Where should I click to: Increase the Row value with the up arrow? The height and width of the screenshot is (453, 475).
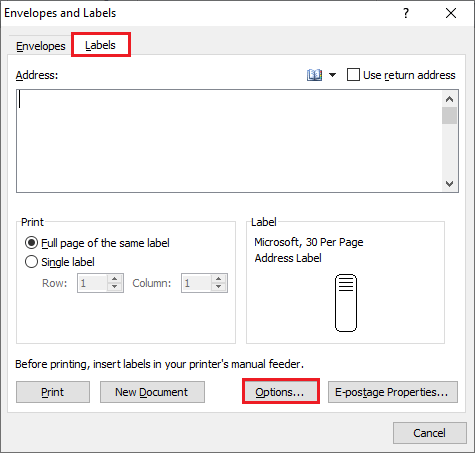(x=115, y=279)
